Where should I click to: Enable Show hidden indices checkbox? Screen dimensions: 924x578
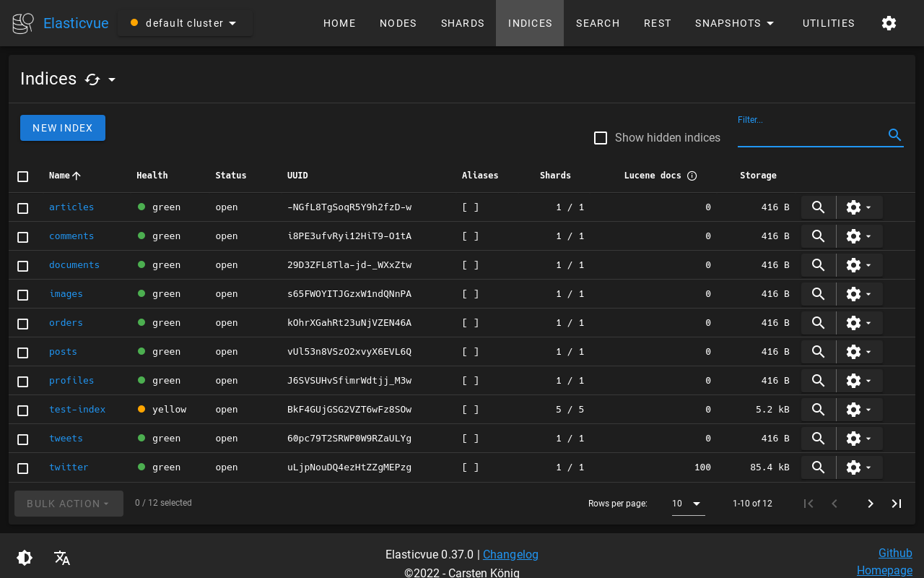click(x=601, y=138)
